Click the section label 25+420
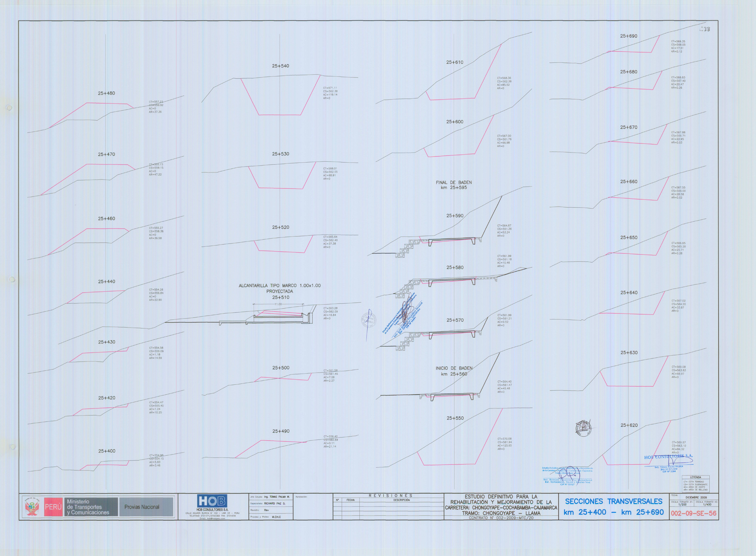Screen dimensions: 756x556 tap(107, 398)
